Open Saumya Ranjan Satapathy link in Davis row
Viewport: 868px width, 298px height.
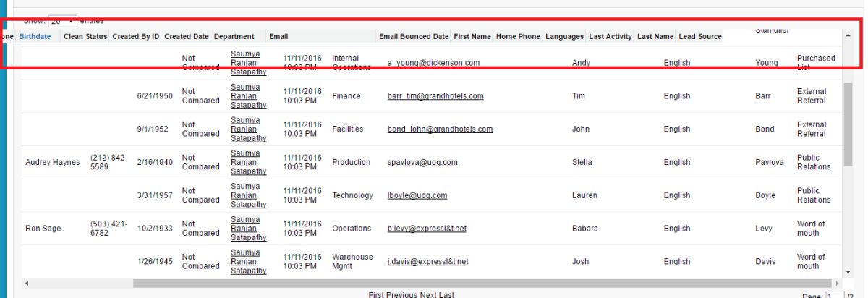[x=249, y=262]
